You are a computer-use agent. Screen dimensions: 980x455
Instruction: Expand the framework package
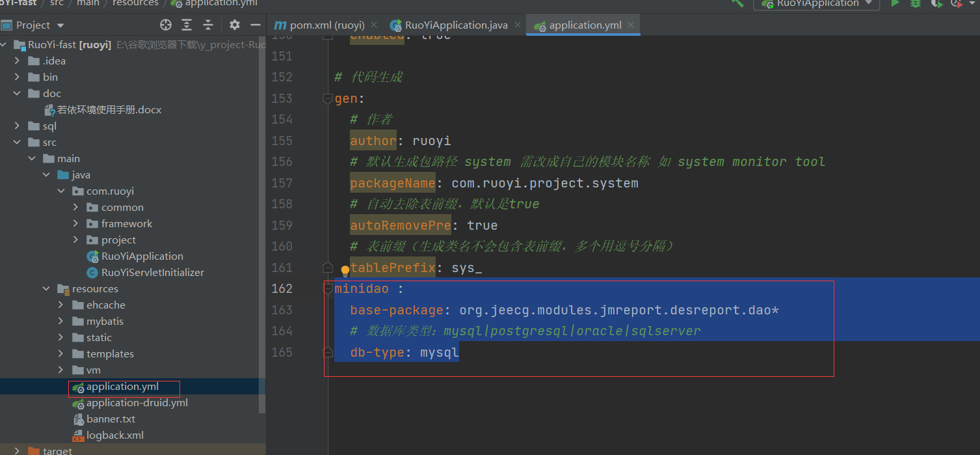tap(75, 224)
